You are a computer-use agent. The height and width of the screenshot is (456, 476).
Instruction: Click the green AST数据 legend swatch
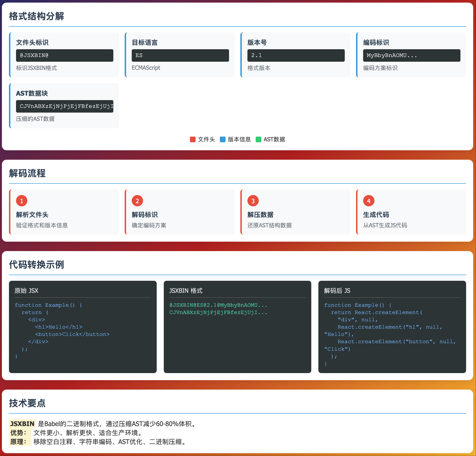click(x=259, y=139)
